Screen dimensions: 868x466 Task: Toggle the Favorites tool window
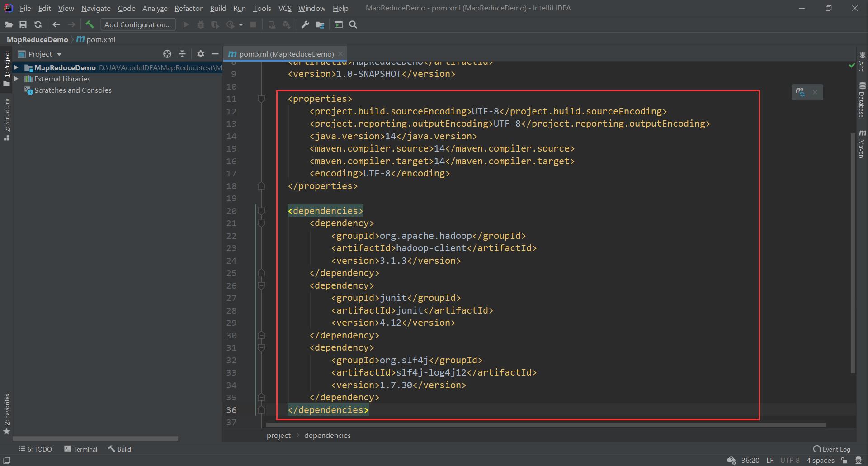click(6, 414)
